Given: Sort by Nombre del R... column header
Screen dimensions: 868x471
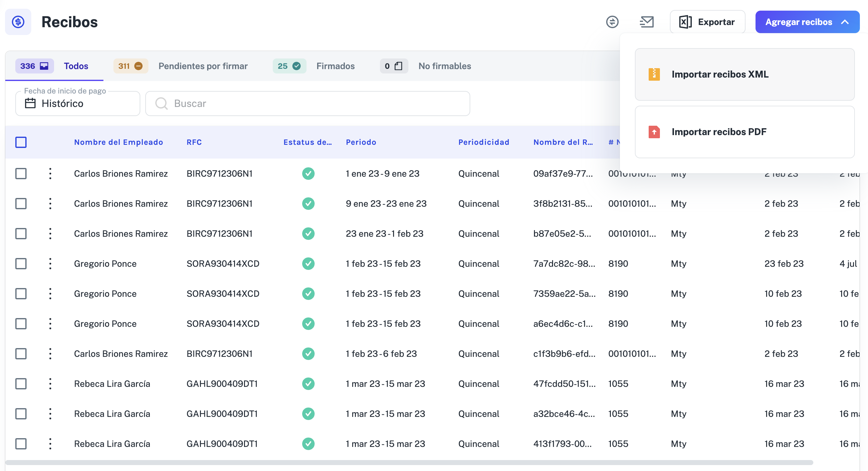Looking at the screenshot, I should click(563, 142).
